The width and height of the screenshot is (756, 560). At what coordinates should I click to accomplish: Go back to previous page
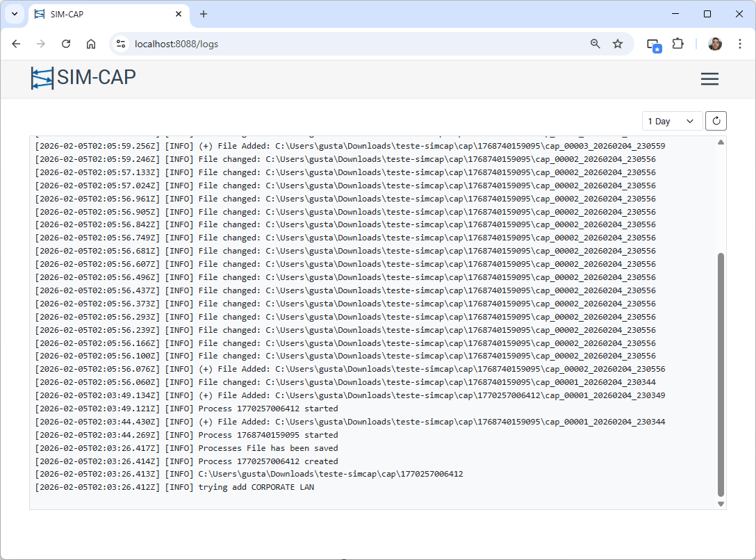(16, 44)
